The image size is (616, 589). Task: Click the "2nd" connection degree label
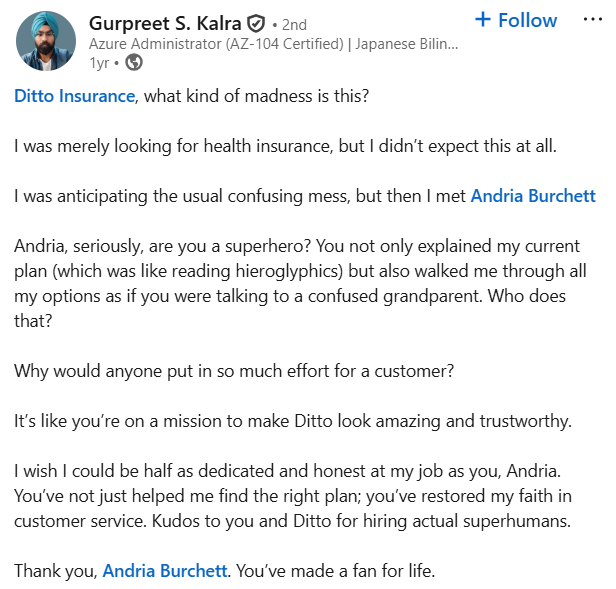tap(294, 24)
